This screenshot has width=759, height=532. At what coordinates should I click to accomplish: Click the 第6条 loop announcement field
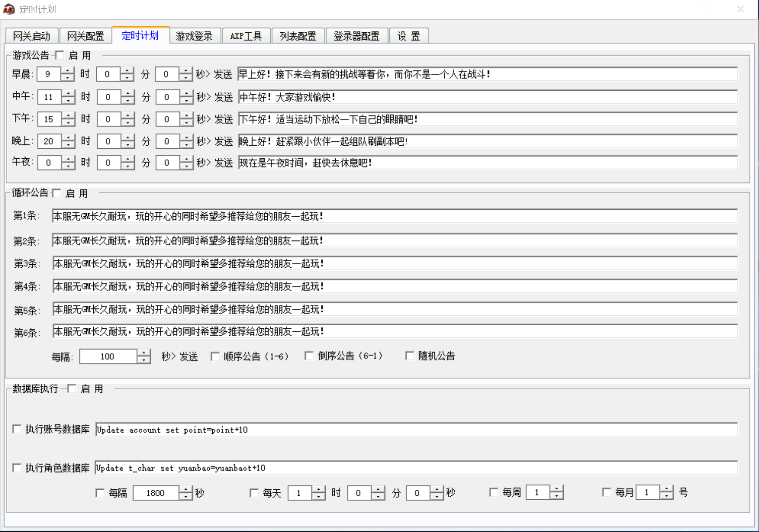[x=395, y=331]
